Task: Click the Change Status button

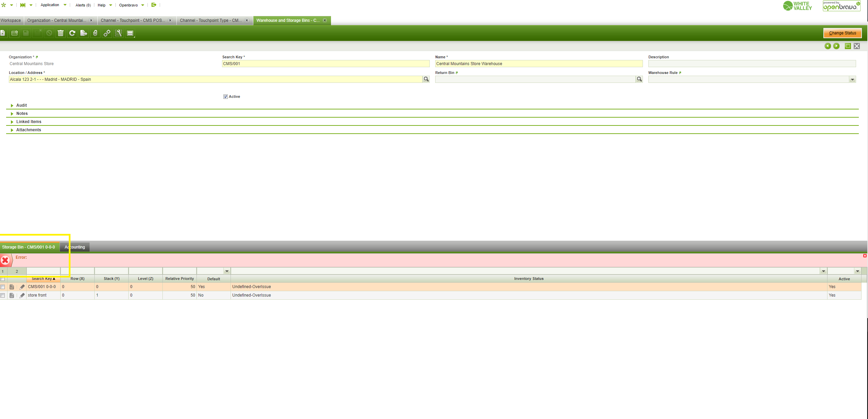Action: click(842, 33)
